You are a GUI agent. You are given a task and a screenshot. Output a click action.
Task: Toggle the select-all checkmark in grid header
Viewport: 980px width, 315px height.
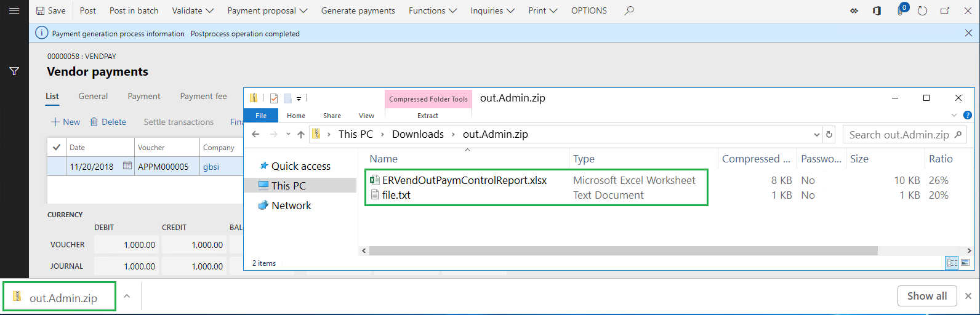(57, 147)
